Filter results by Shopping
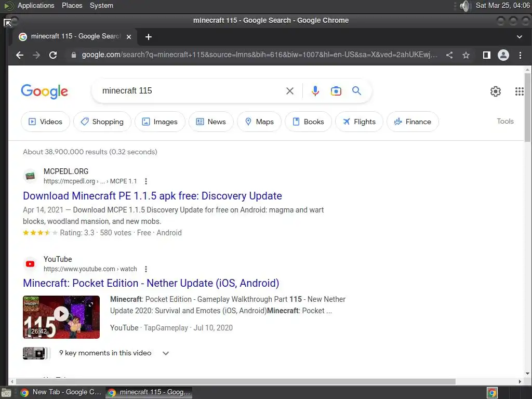 [x=102, y=122]
